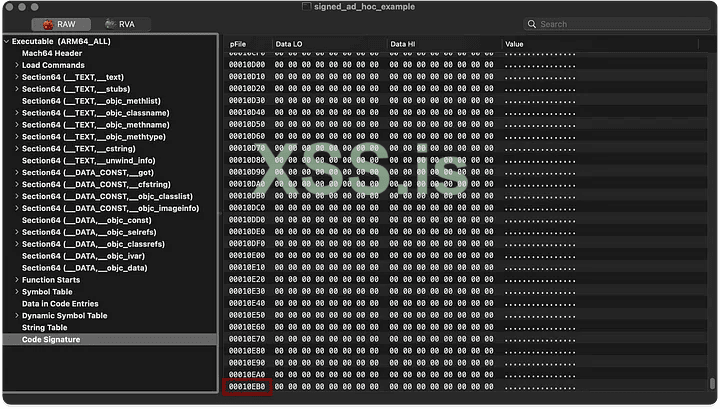Select offset row 00010D30
This screenshot has height=409, width=720.
coord(466,101)
